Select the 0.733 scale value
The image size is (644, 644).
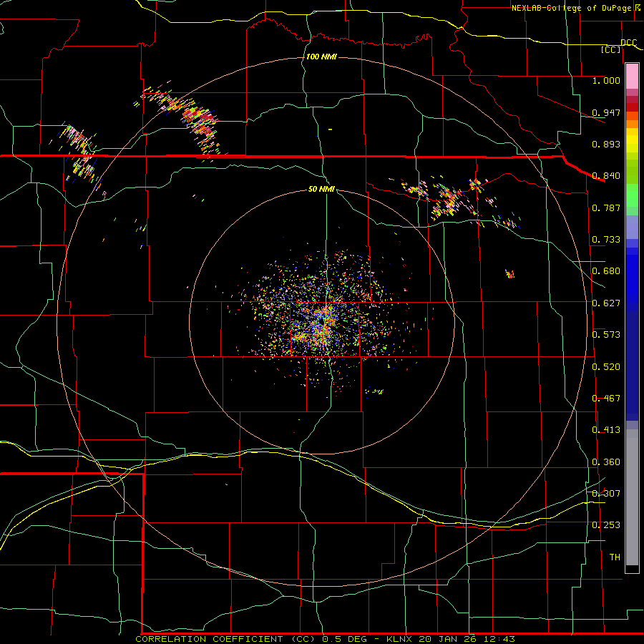[x=606, y=240]
